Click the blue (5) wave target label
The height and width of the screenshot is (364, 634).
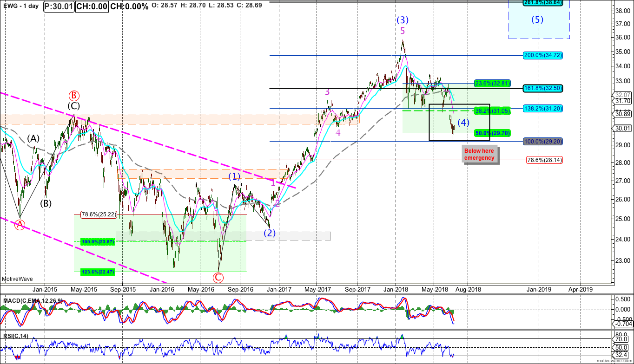tap(538, 20)
